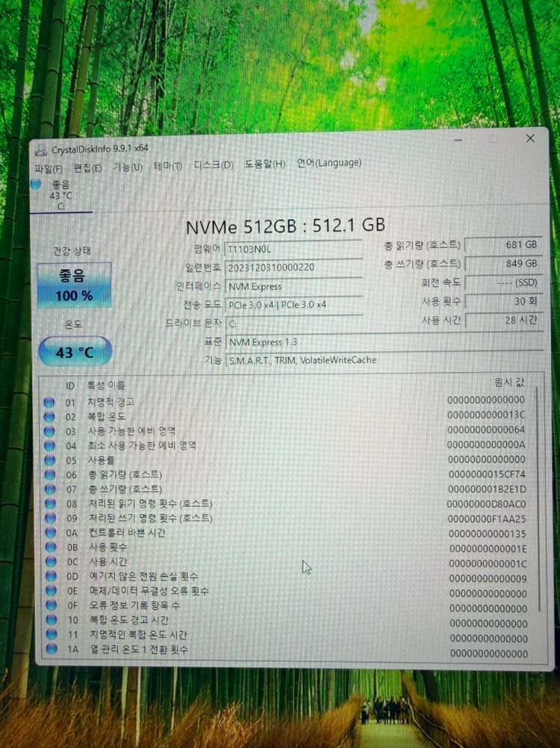Screen dimensions: 560x748
Task: Select attribute name 매체/데이터 무결성 오류 횟수
Action: (149, 590)
